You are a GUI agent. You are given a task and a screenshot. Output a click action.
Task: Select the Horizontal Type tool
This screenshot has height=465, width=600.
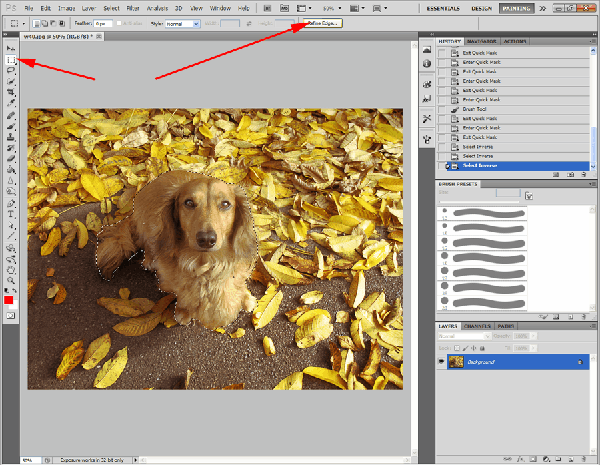[x=11, y=214]
